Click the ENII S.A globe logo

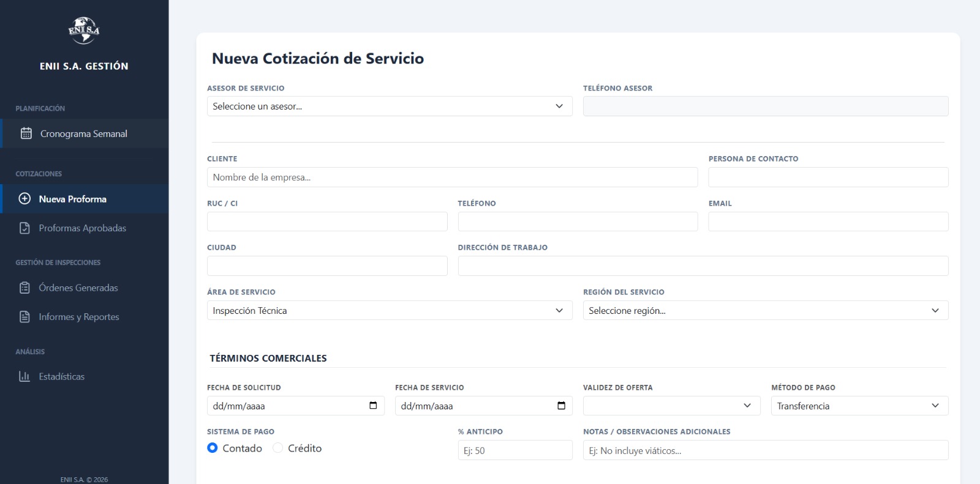pos(84,30)
